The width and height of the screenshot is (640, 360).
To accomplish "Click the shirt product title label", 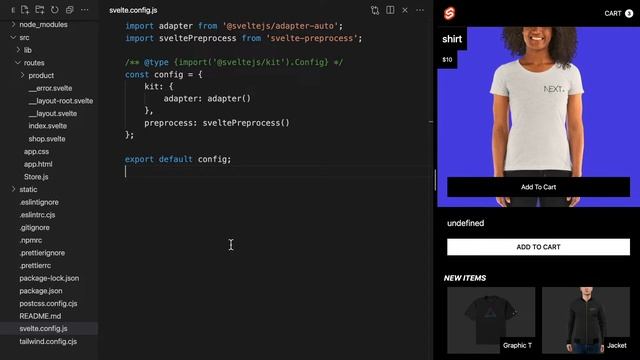I will coord(452,39).
